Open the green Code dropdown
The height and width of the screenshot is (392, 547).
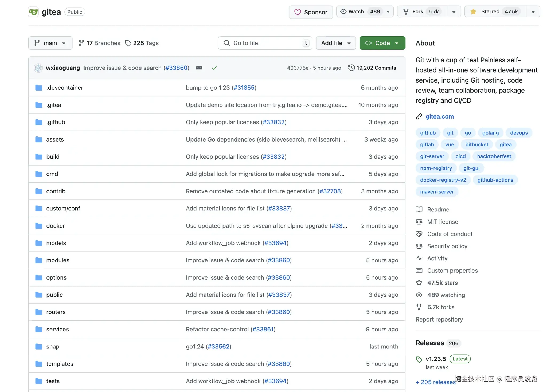tap(382, 43)
